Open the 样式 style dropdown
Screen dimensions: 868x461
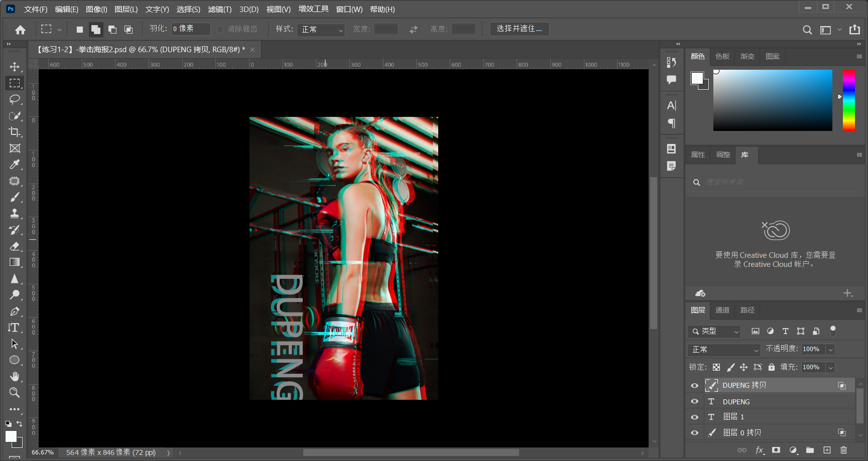(321, 30)
